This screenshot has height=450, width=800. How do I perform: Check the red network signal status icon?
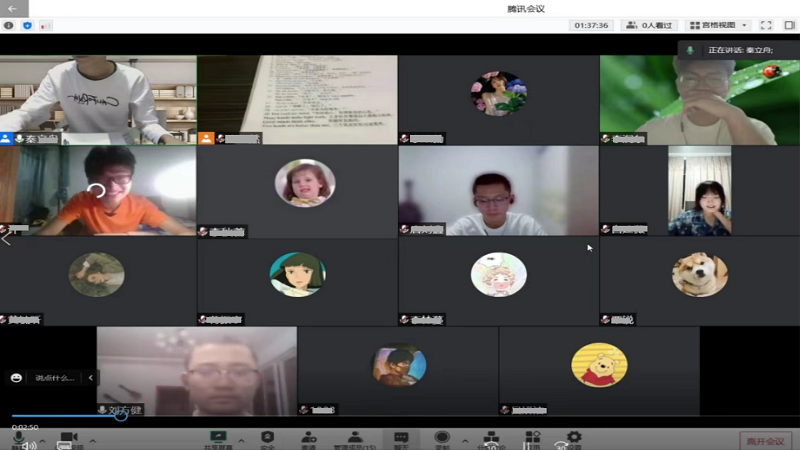pyautogui.click(x=45, y=25)
